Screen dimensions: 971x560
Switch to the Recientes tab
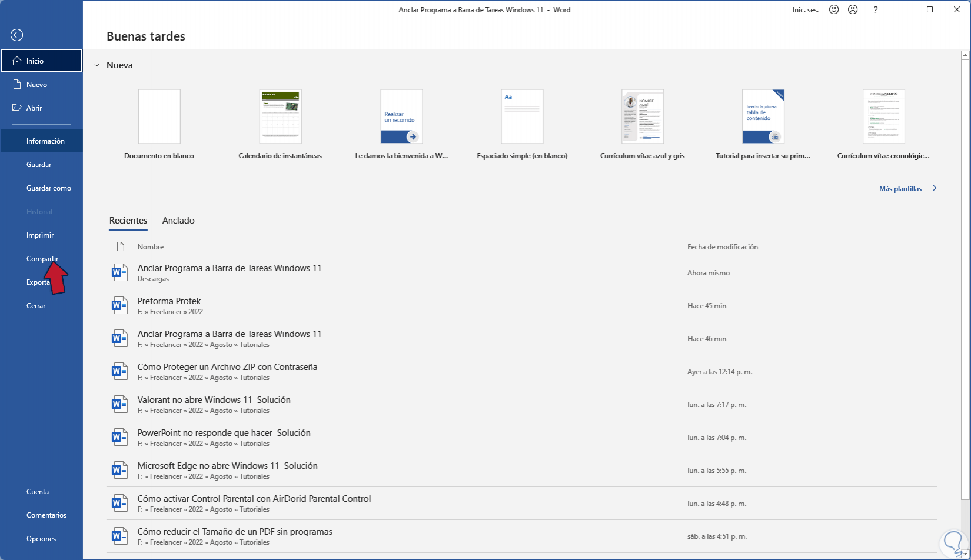point(128,221)
